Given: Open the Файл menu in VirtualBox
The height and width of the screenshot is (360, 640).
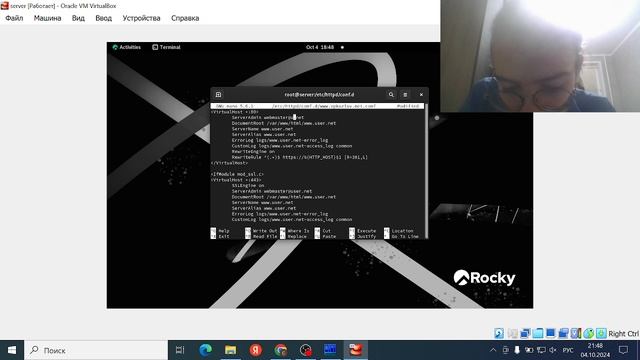Looking at the screenshot, I should (14, 18).
